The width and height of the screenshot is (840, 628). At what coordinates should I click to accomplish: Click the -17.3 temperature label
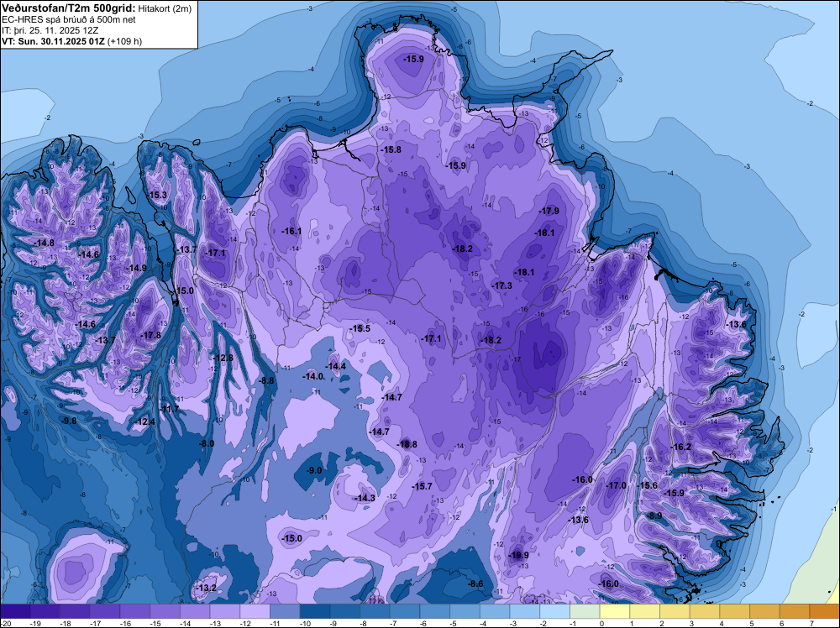pos(502,286)
